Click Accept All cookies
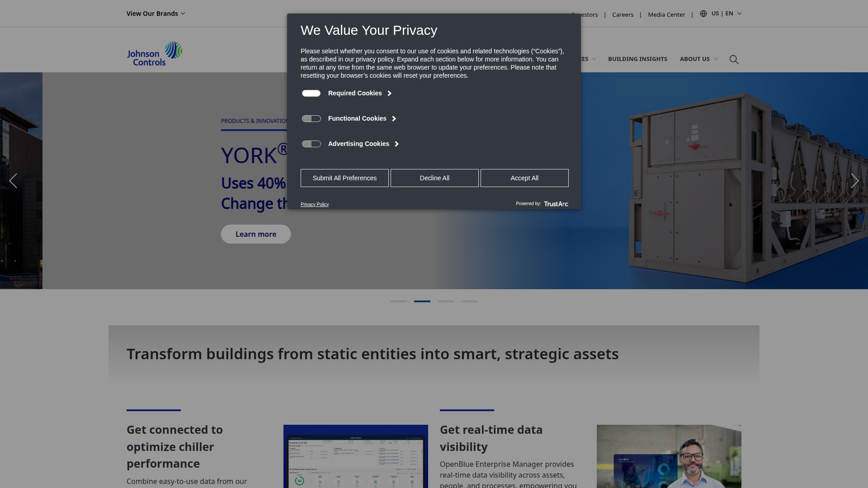 click(524, 178)
